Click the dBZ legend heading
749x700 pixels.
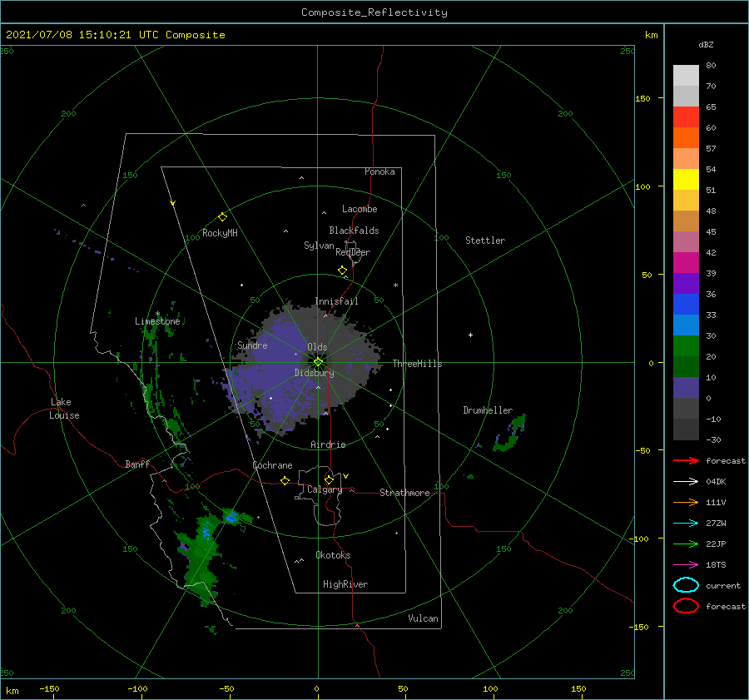[x=706, y=44]
